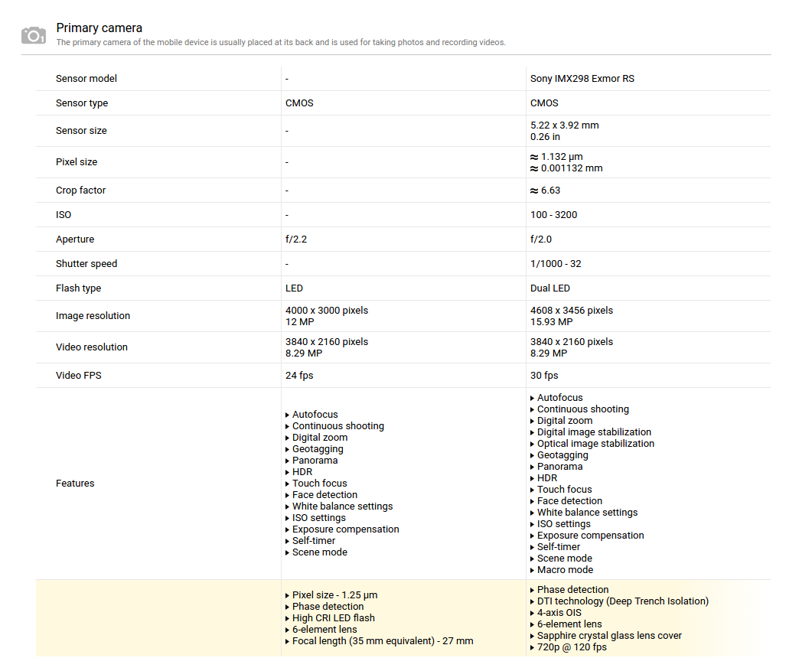Click the "Optical image stabilization" feature item
The width and height of the screenshot is (812, 671).
point(595,444)
